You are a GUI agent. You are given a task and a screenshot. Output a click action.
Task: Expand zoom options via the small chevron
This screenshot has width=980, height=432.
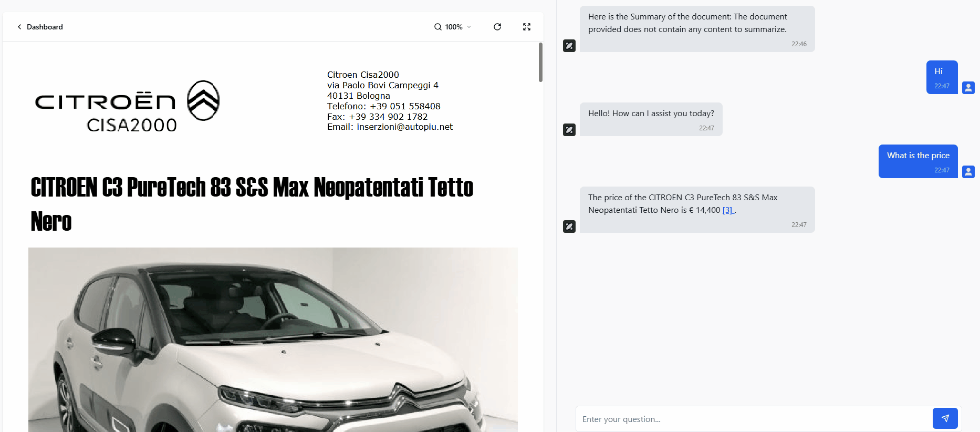469,27
